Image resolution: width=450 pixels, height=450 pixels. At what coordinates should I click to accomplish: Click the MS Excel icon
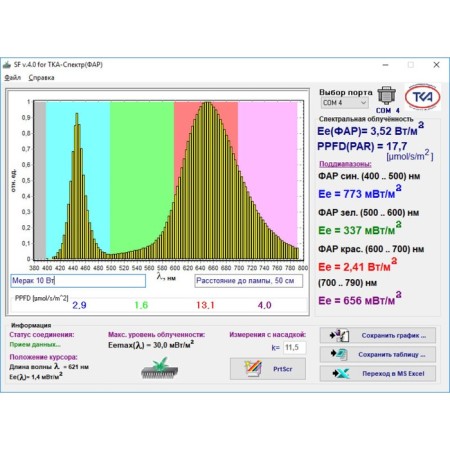[x=341, y=373]
